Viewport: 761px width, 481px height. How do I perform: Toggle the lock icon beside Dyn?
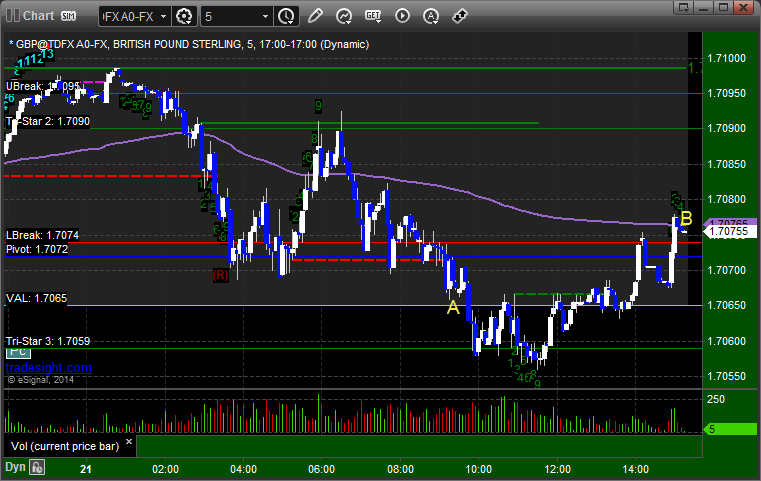coord(37,467)
